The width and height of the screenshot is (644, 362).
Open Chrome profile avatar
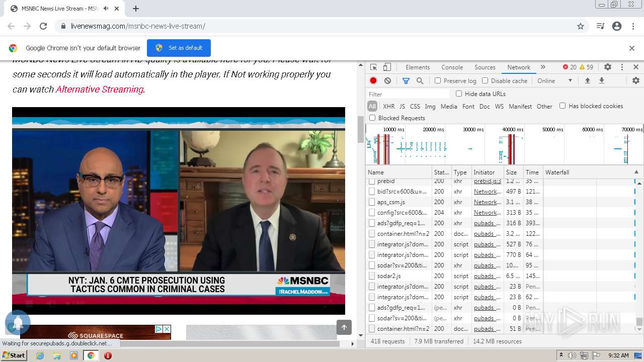pyautogui.click(x=617, y=26)
